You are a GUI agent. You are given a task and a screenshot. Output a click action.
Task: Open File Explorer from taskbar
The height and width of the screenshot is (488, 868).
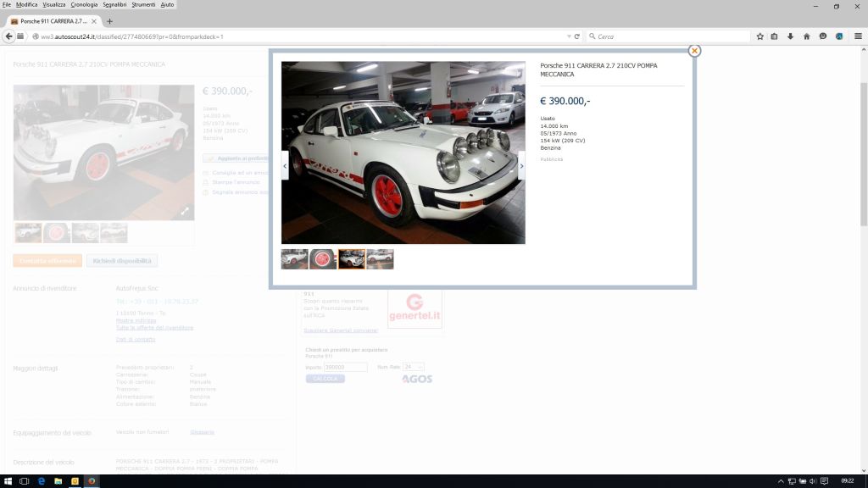58,481
